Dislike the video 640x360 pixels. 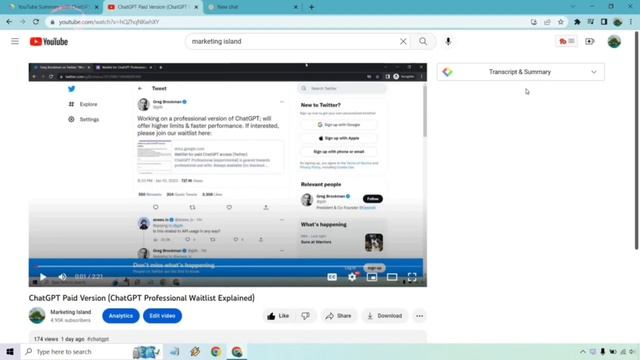click(x=305, y=316)
